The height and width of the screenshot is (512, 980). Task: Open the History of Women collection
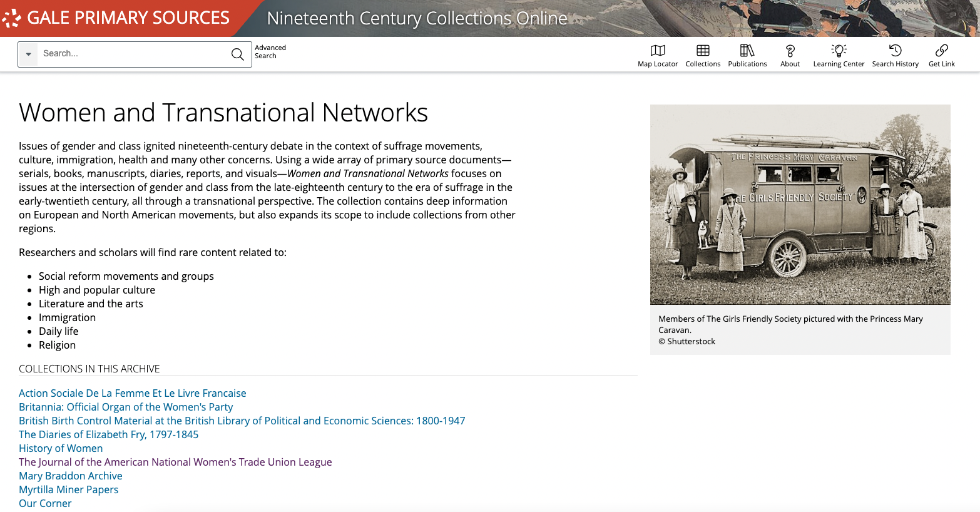click(61, 448)
